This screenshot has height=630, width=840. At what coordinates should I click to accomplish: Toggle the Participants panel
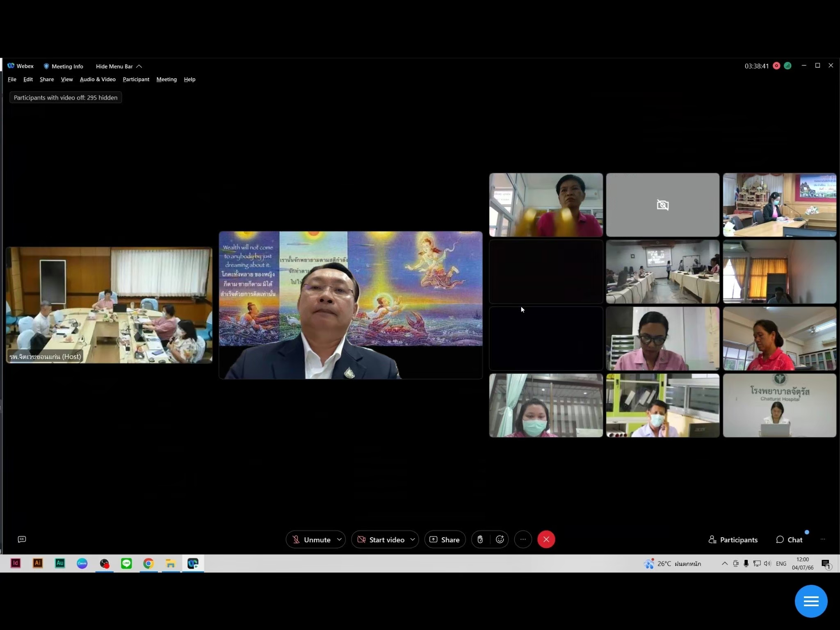click(733, 540)
